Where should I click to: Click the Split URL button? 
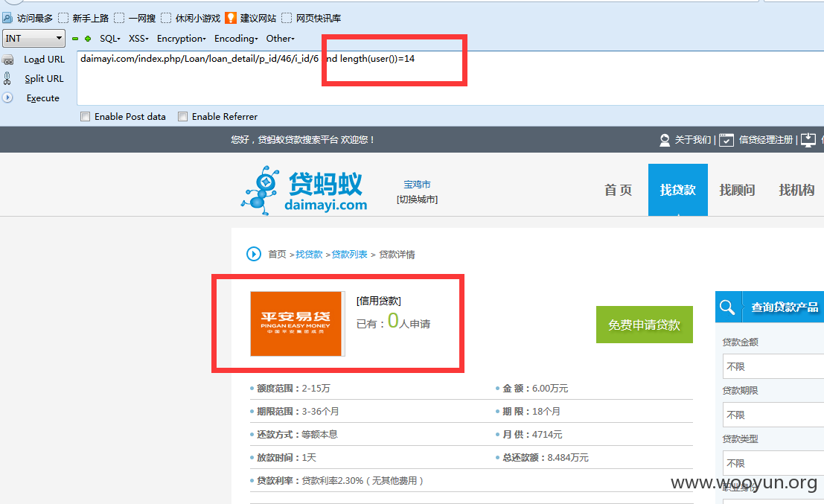44,79
